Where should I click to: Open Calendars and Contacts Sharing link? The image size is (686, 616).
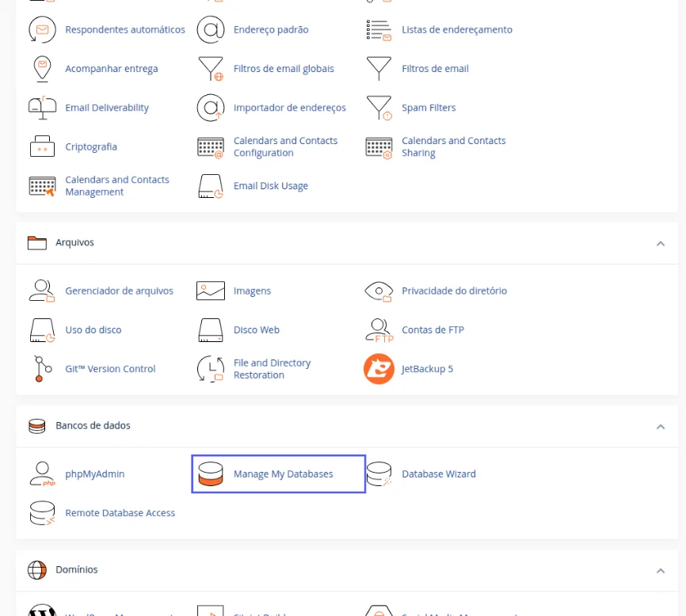pos(454,147)
